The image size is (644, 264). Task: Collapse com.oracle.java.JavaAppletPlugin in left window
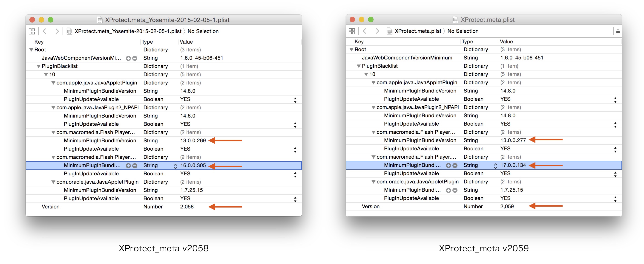pos(53,182)
